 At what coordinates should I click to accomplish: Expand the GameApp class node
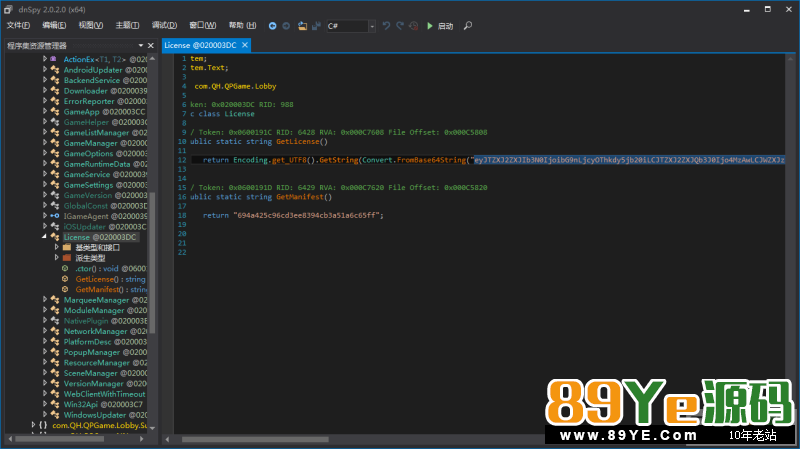point(45,111)
